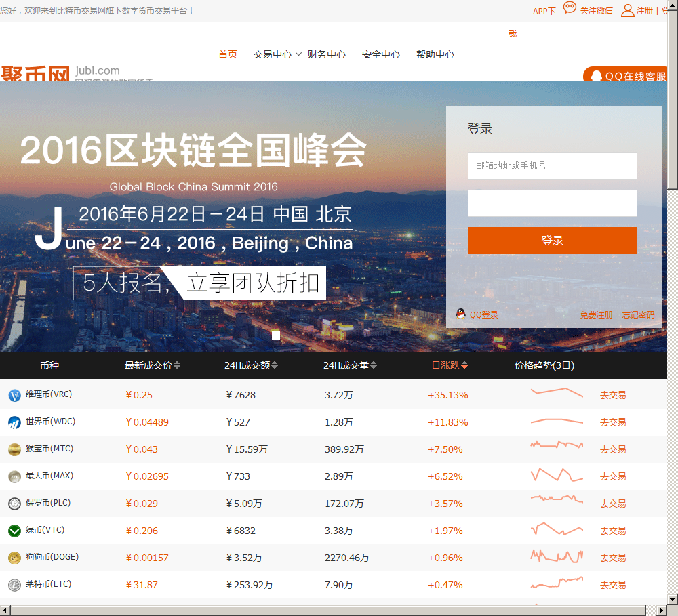The width and height of the screenshot is (678, 616).
Task: Click the MTC monkey coin icon
Action: click(15, 449)
